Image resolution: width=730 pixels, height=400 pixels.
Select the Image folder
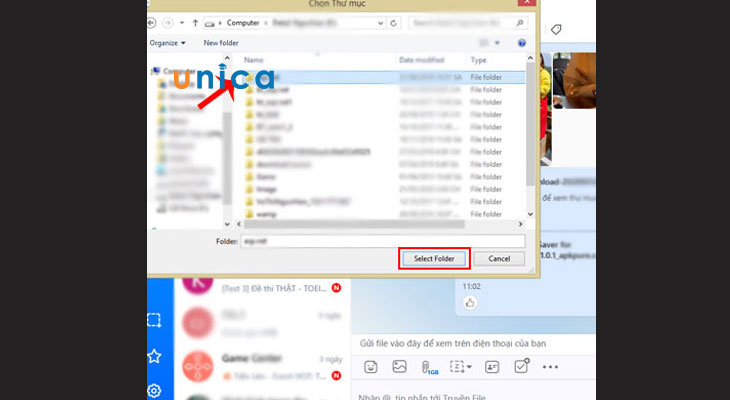pyautogui.click(x=266, y=189)
